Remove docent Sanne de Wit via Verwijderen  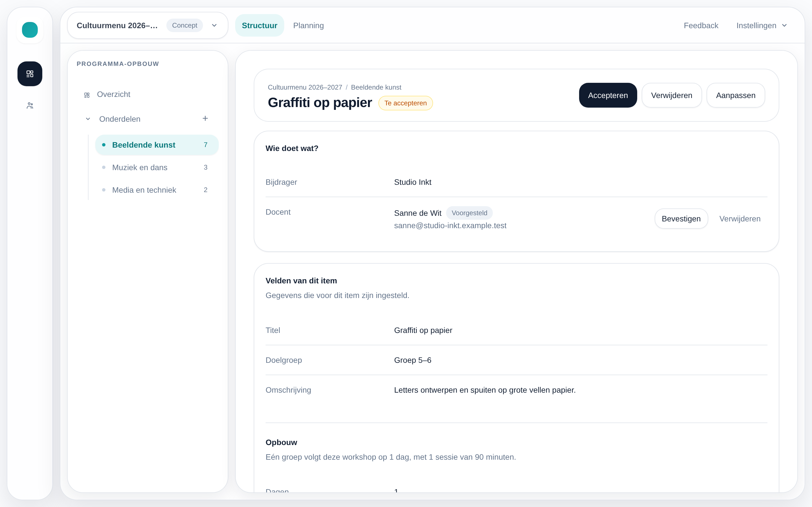(x=740, y=219)
